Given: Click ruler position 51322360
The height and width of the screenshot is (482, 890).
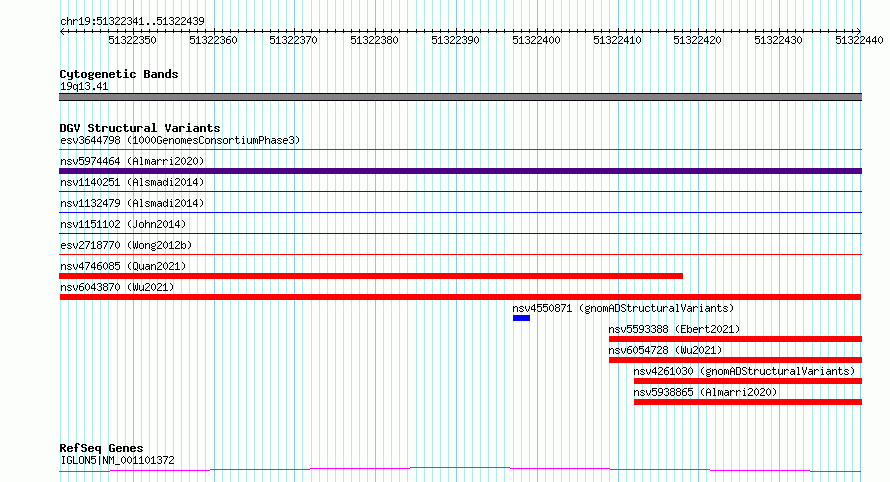Looking at the screenshot, I should pos(213,40).
